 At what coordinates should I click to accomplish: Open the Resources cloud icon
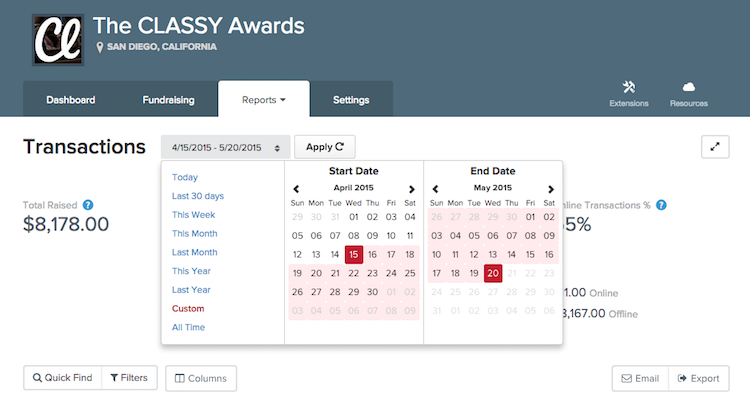click(688, 87)
